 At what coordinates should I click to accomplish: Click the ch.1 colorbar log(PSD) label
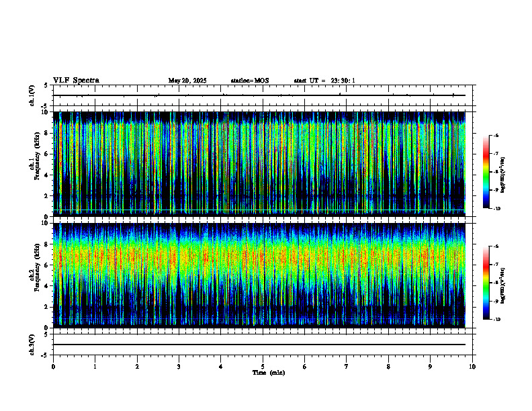(502, 175)
